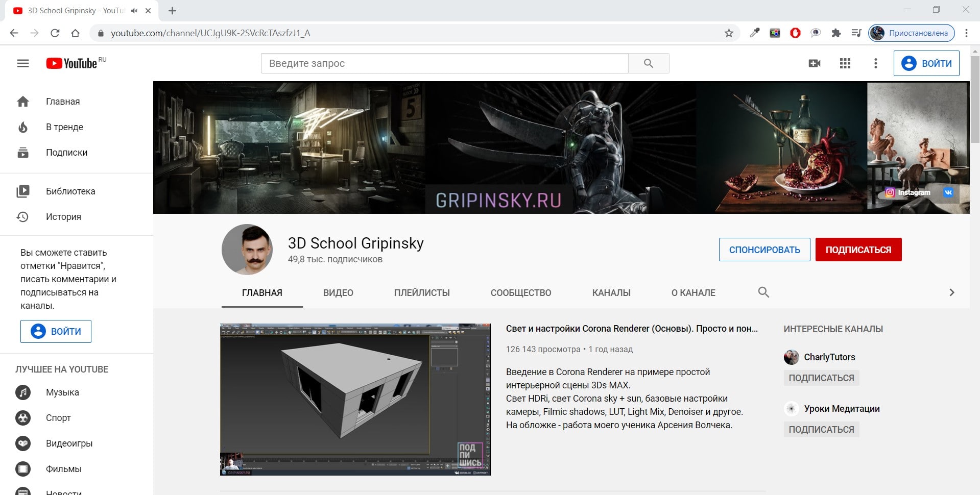Image resolution: width=980 pixels, height=495 pixels.
Task: Open VK link on channel banner
Action: pyautogui.click(x=948, y=192)
